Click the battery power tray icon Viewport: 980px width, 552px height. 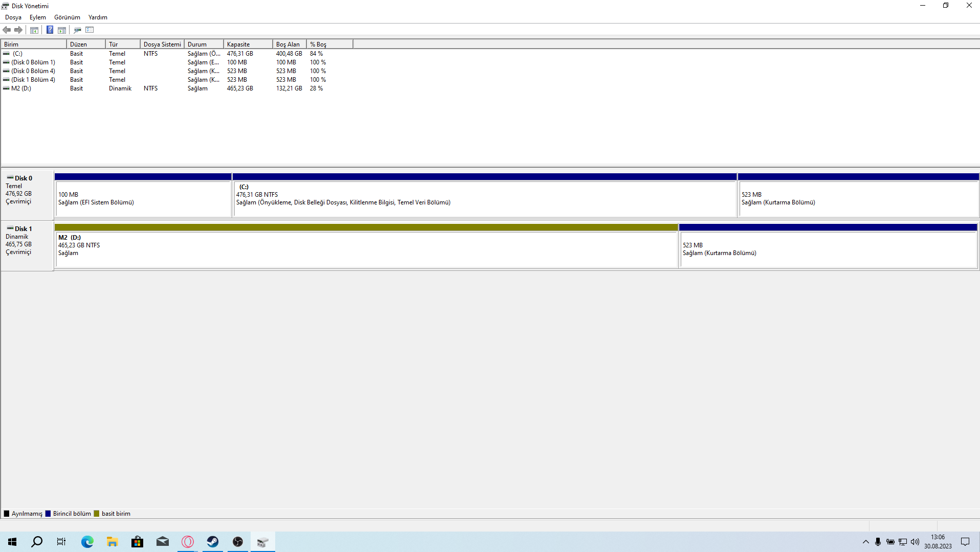pyautogui.click(x=890, y=542)
